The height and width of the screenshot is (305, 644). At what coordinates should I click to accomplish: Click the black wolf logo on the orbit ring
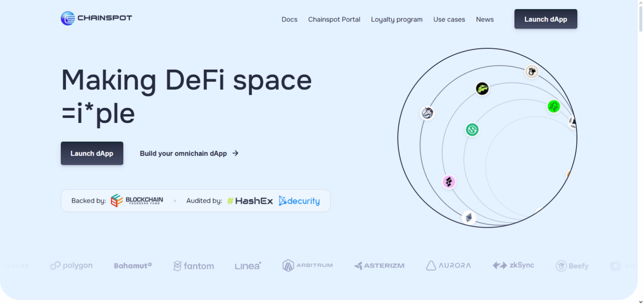tap(483, 89)
